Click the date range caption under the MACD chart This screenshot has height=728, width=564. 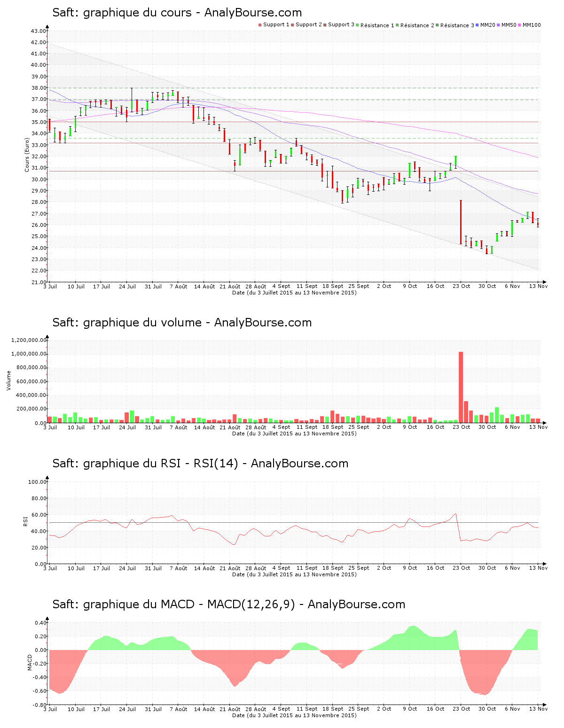pos(294,715)
